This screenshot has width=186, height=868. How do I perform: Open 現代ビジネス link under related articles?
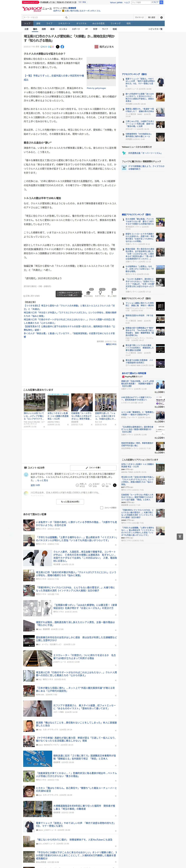tap(111, 344)
